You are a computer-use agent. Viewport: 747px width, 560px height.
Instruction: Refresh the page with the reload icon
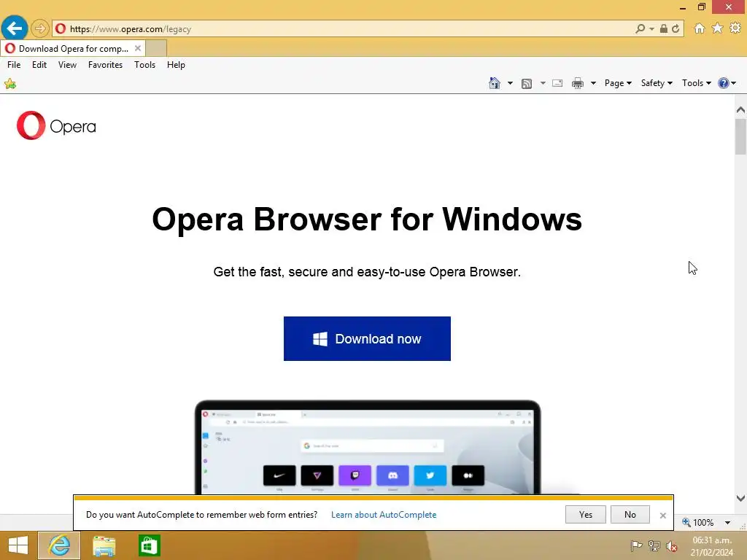[676, 28]
